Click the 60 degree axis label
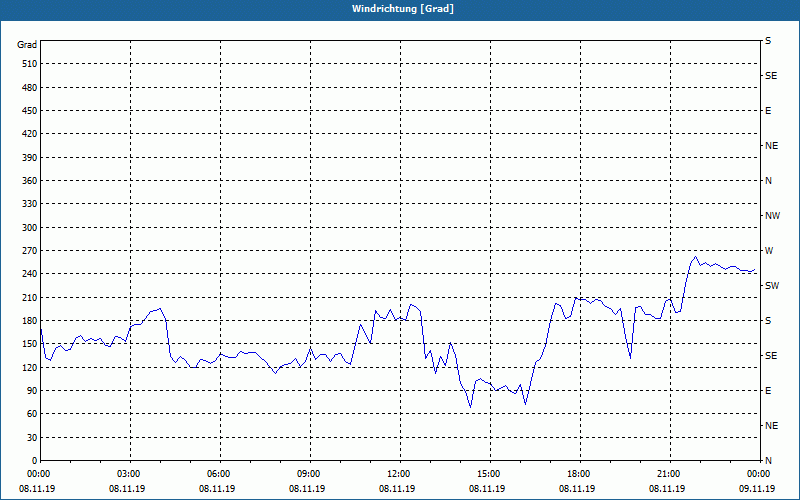This screenshot has height=500, width=800. pyautogui.click(x=32, y=414)
